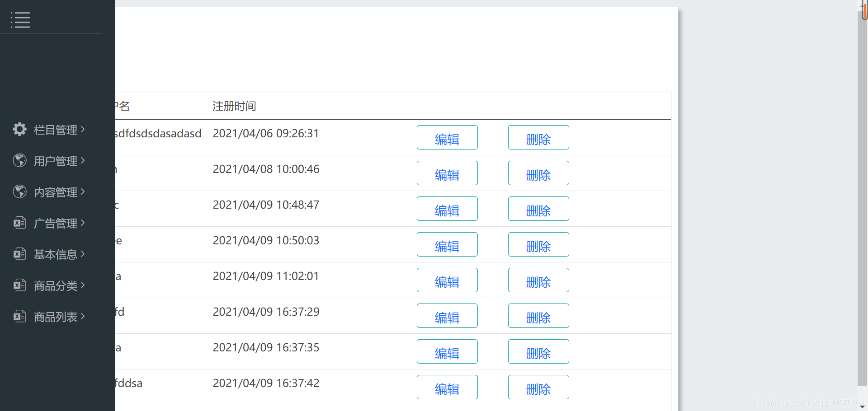This screenshot has height=411, width=868.
Task: Click the globe icon beside 内容管理
Action: (19, 191)
